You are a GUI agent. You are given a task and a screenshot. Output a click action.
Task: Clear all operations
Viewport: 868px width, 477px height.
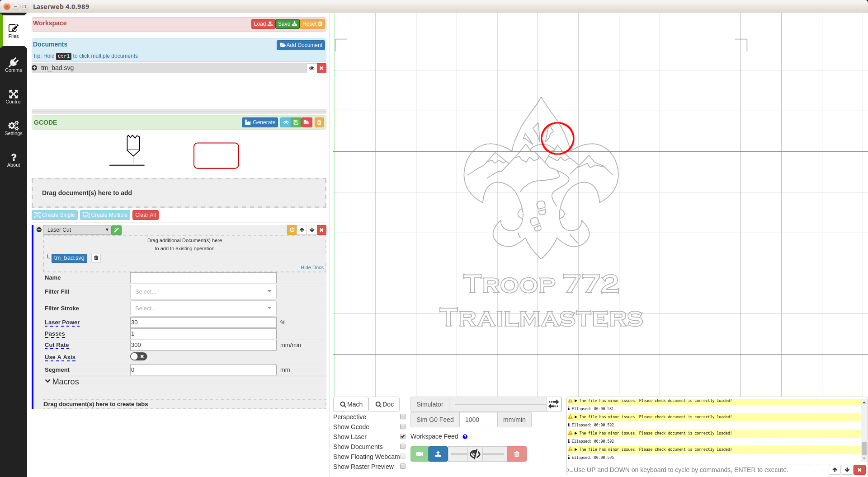[146, 215]
